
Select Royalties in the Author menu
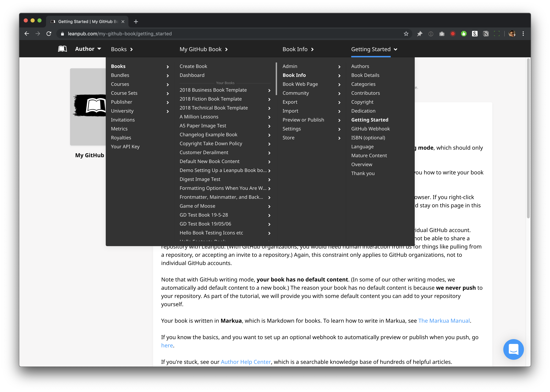[121, 138]
